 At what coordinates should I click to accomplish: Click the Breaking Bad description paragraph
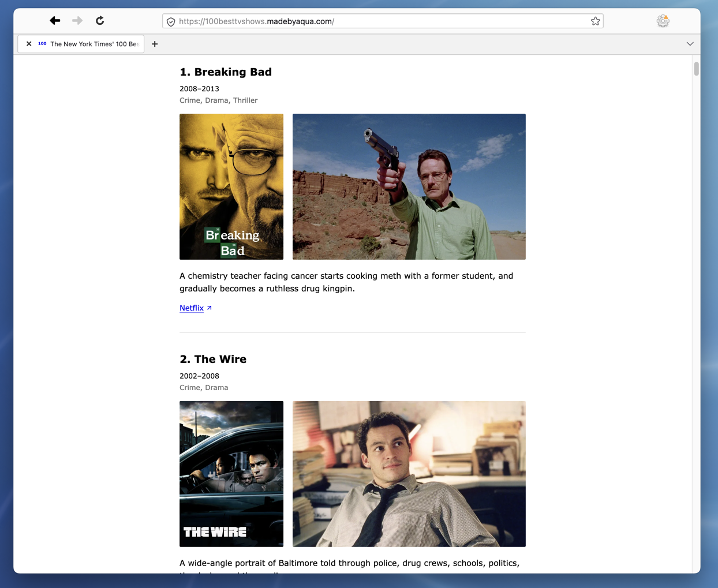point(346,282)
